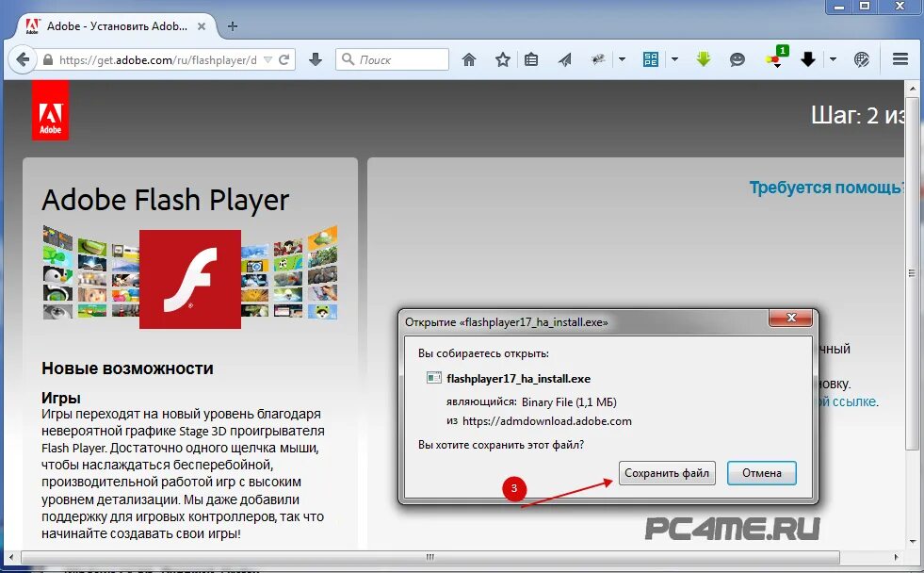Click horizontal scrollbar right arrow
The image size is (924, 573).
897,557
